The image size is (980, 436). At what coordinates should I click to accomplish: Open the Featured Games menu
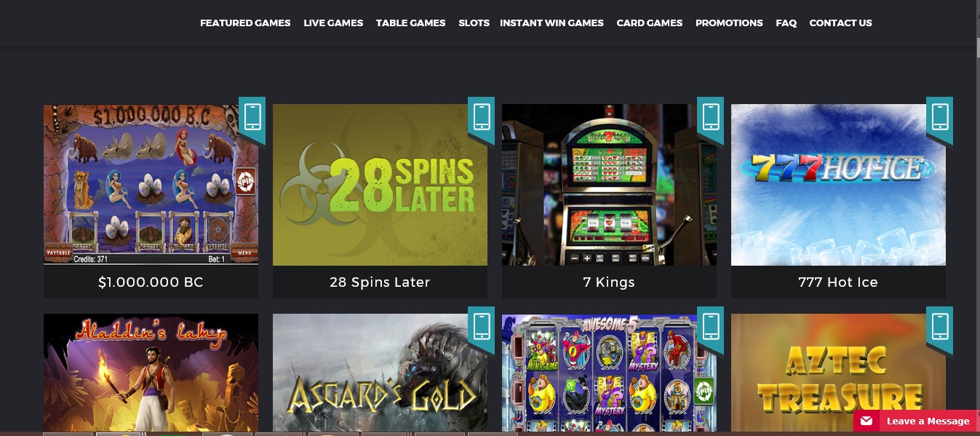click(x=245, y=23)
